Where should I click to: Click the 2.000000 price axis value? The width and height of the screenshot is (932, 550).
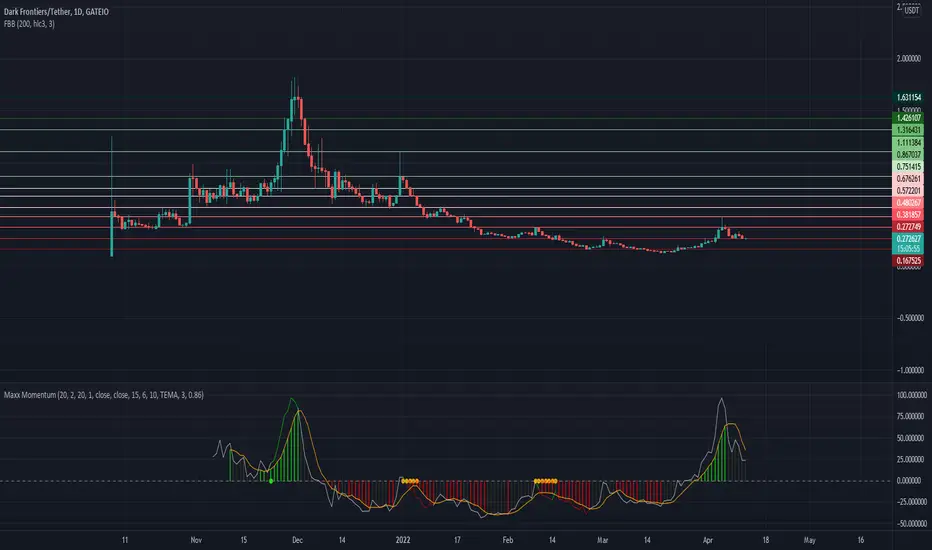point(909,58)
